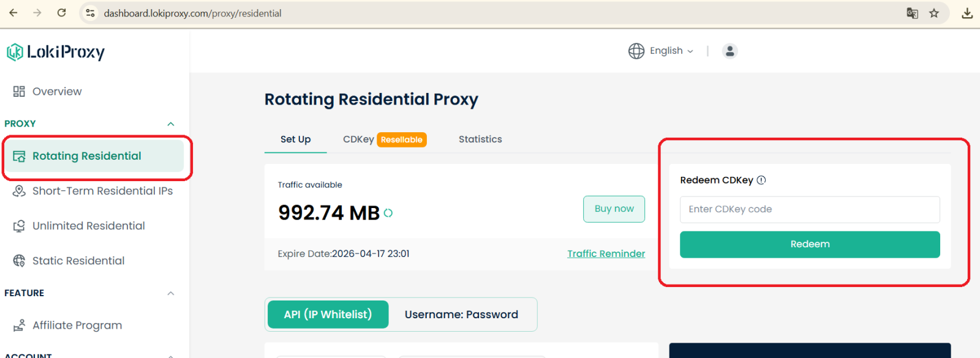
Task: Click the Enter CDKey code field
Action: (809, 209)
